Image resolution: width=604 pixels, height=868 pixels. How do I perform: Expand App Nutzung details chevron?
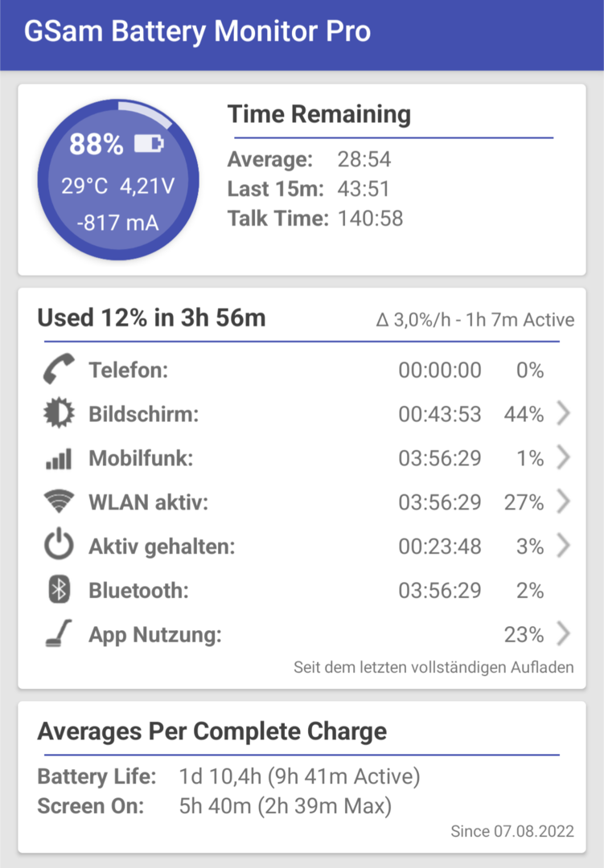tap(564, 634)
